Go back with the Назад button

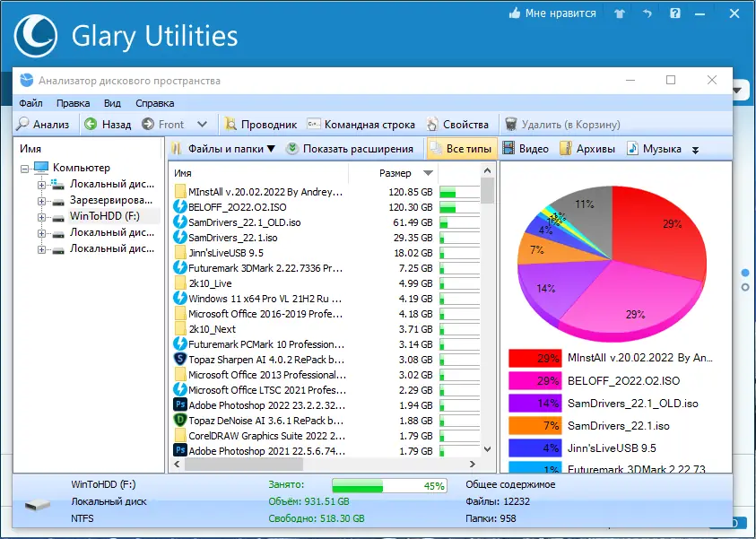pos(108,125)
